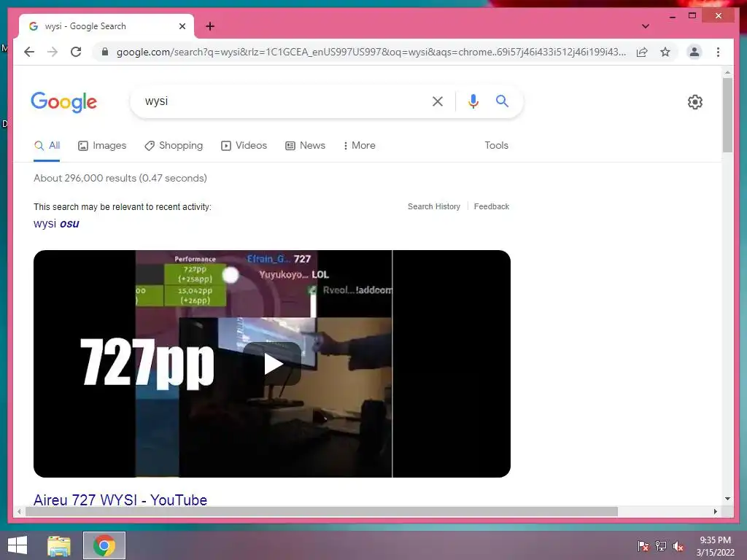Viewport: 747px width, 560px height.
Task: Open the Chrome profile avatar menu
Action: [694, 52]
